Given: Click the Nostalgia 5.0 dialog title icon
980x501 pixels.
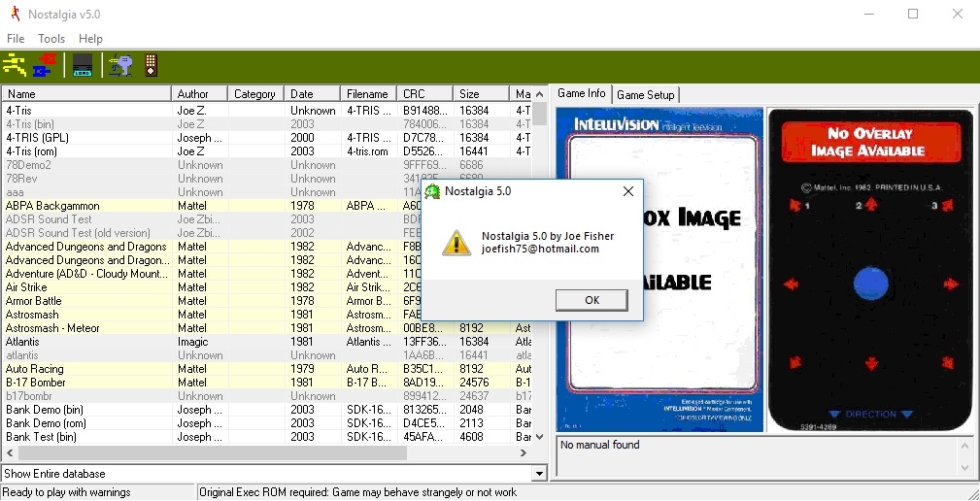Looking at the screenshot, I should (x=432, y=191).
